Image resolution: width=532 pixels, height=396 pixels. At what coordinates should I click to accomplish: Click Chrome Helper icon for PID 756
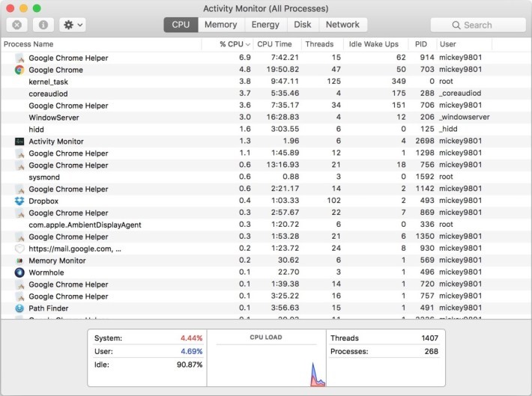pyautogui.click(x=19, y=165)
